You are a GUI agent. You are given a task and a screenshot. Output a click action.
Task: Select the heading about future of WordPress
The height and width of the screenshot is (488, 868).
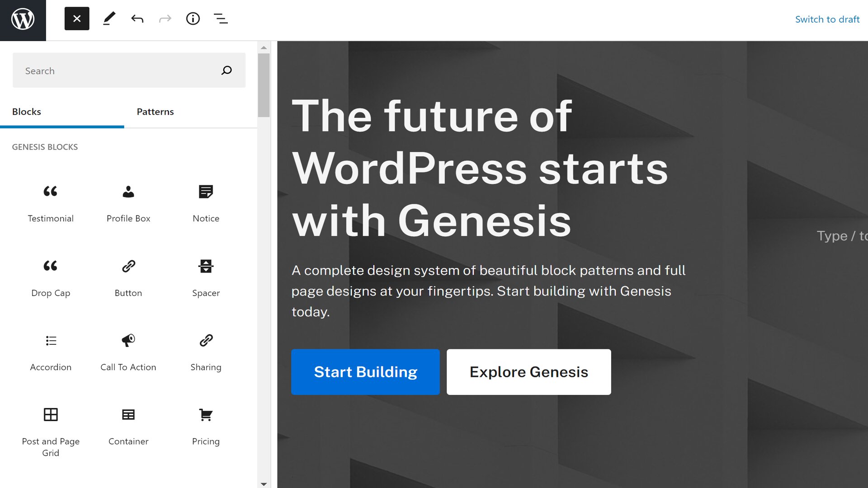[480, 168]
